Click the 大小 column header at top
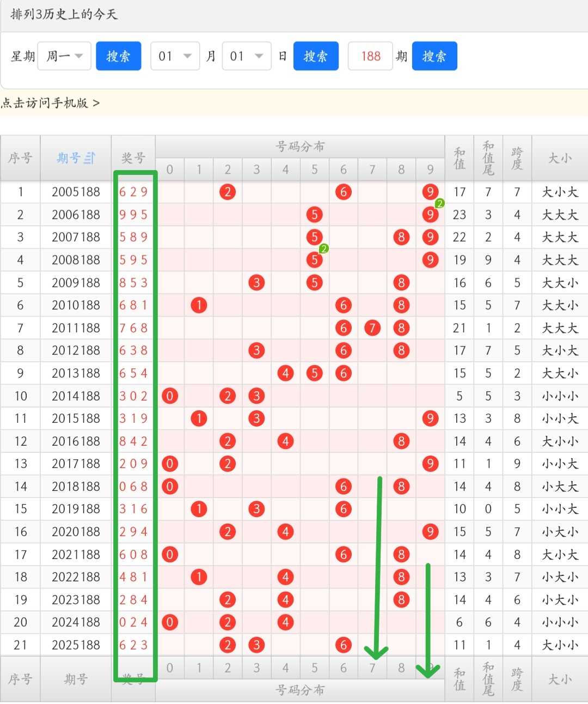This screenshot has height=704, width=588. [560, 158]
